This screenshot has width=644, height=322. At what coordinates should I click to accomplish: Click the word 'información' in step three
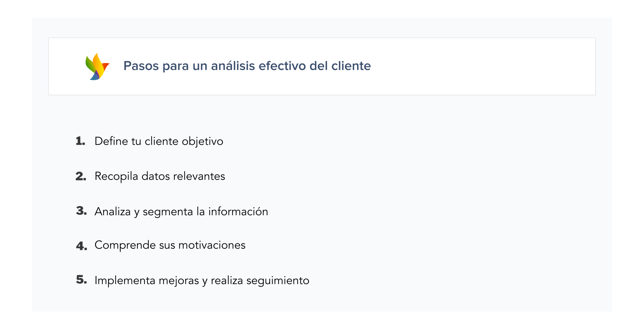pos(238,211)
